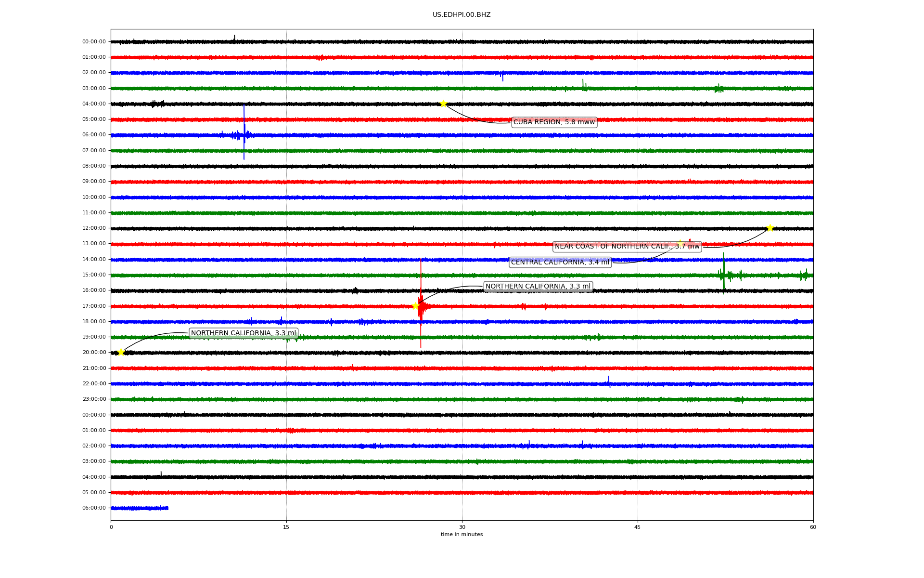Click the CUBA REGION, 5.8 mww label
The width and height of the screenshot is (924, 578).
pos(554,122)
